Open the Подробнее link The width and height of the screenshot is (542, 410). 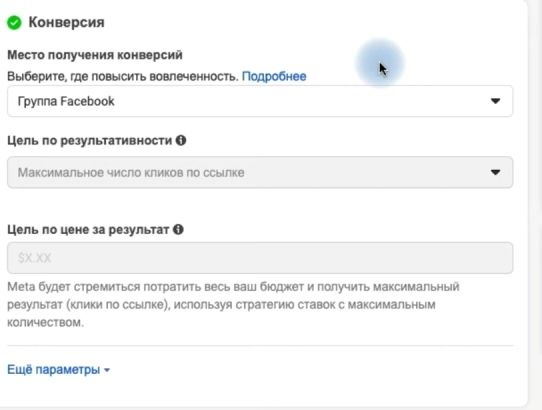pos(274,76)
